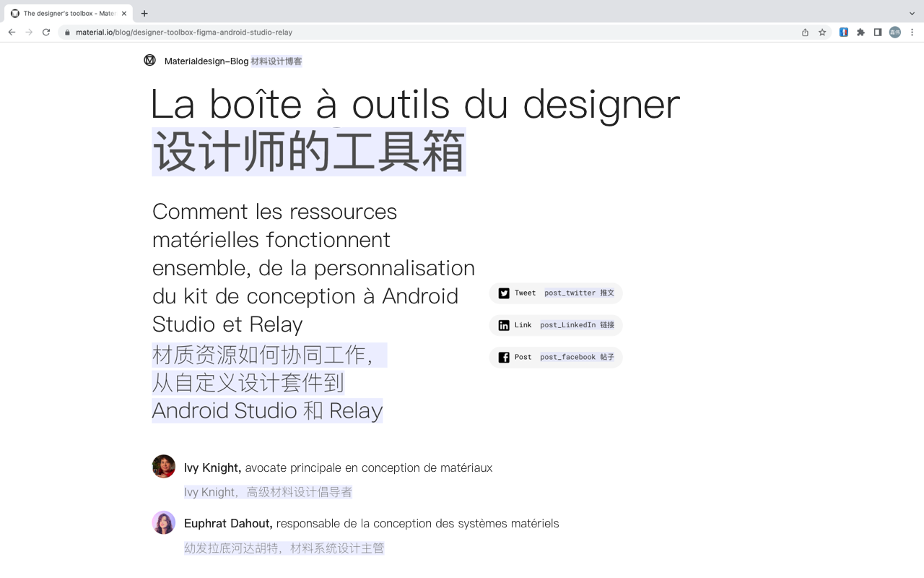Close The designer's toolbox tab

tap(124, 14)
